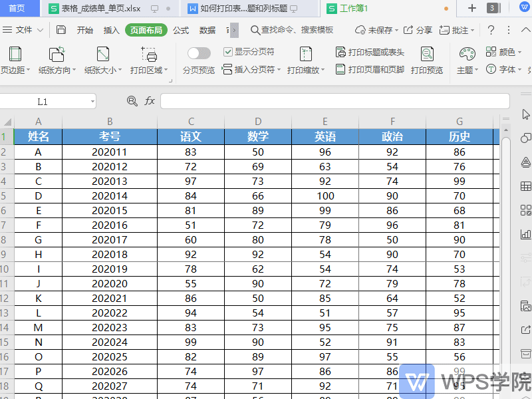Screen dimensions: 532x399
Task: Click the 插入分页符 insert page break icon
Action: coord(227,69)
